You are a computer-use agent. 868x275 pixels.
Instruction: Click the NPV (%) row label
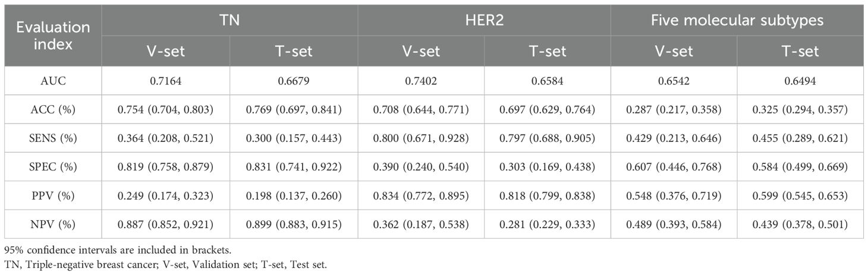(x=52, y=224)
